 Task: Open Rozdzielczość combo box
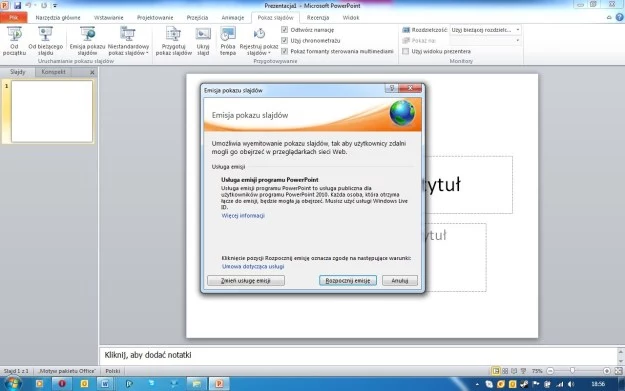(485, 30)
